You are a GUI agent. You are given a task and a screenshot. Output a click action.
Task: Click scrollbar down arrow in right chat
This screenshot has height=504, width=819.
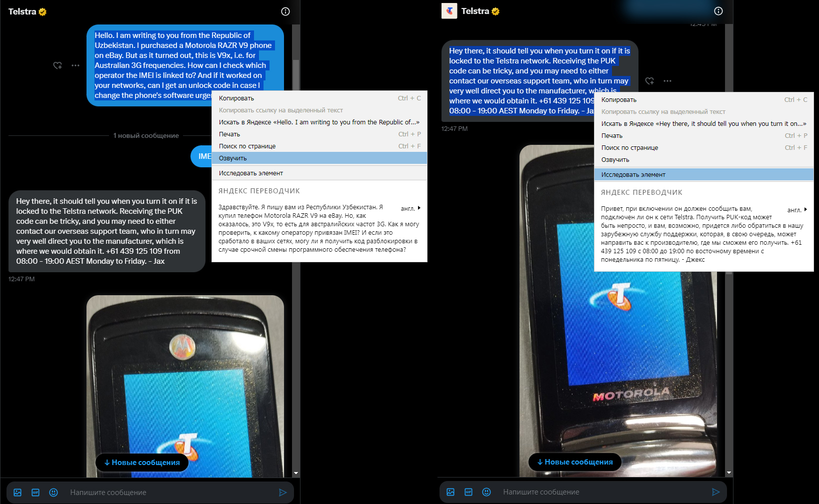(x=729, y=473)
